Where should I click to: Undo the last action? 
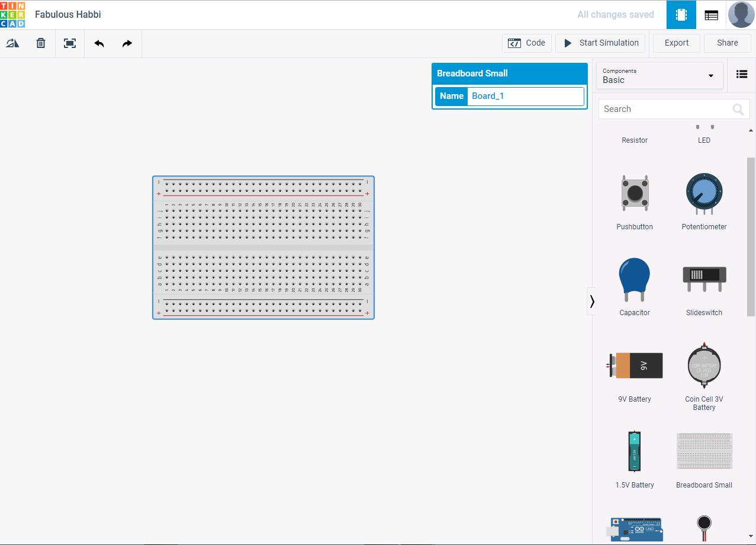[x=99, y=43]
